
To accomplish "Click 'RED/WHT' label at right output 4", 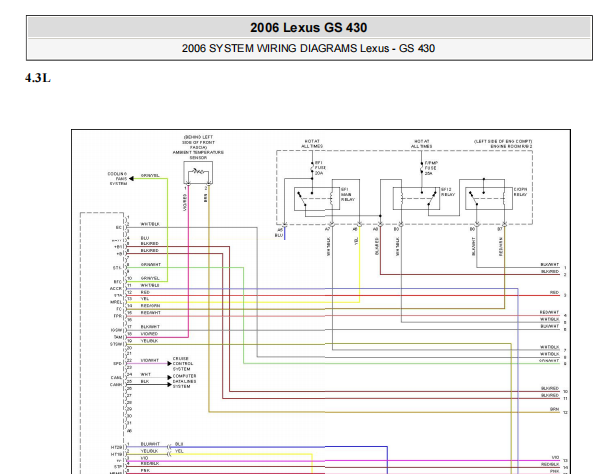I will (x=549, y=312).
